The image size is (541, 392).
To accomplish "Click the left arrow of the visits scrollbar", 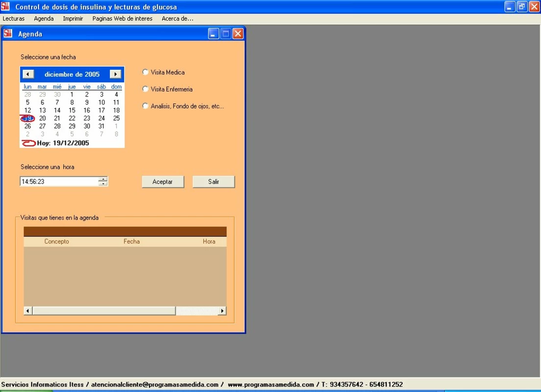I will coord(27,310).
